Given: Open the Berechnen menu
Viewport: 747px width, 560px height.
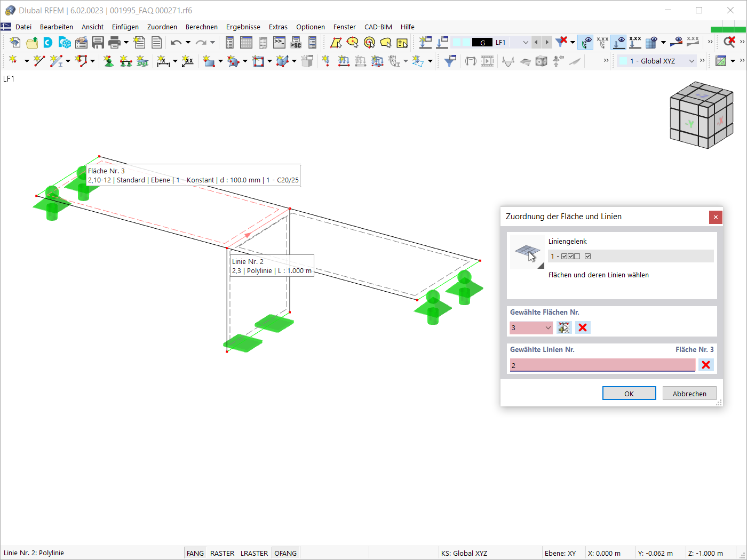Looking at the screenshot, I should click(x=202, y=27).
